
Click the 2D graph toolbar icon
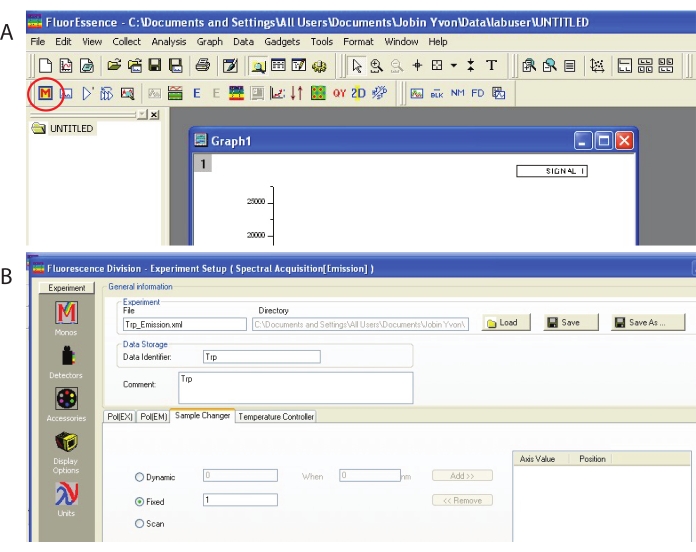pyautogui.click(x=359, y=93)
